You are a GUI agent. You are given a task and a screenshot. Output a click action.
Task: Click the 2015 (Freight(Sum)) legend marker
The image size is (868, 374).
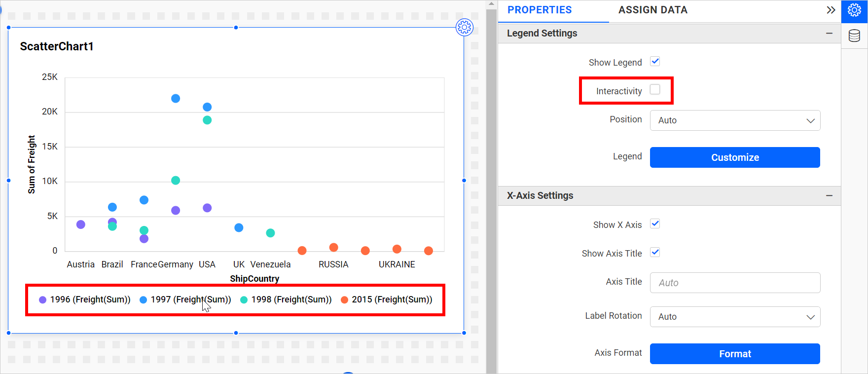pos(345,299)
